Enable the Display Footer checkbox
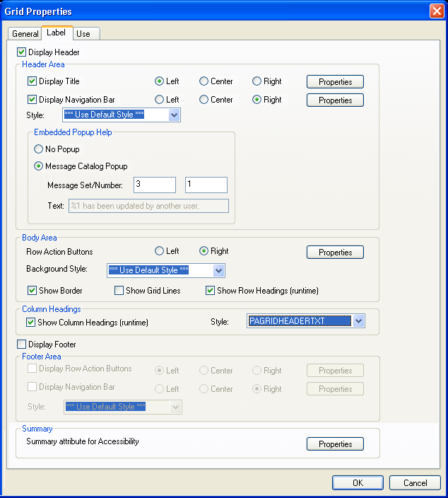This screenshot has width=448, height=498. click(x=22, y=344)
